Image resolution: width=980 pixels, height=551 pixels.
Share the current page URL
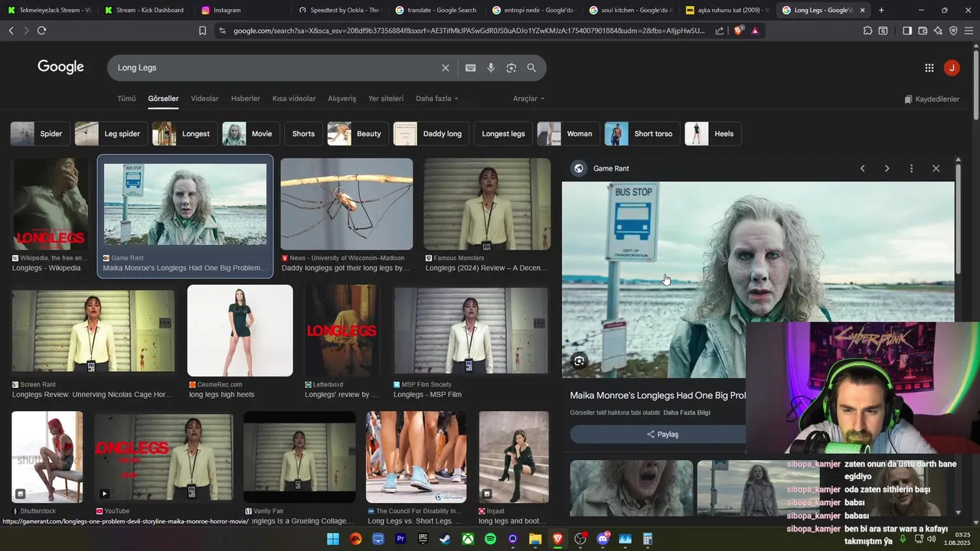click(720, 31)
